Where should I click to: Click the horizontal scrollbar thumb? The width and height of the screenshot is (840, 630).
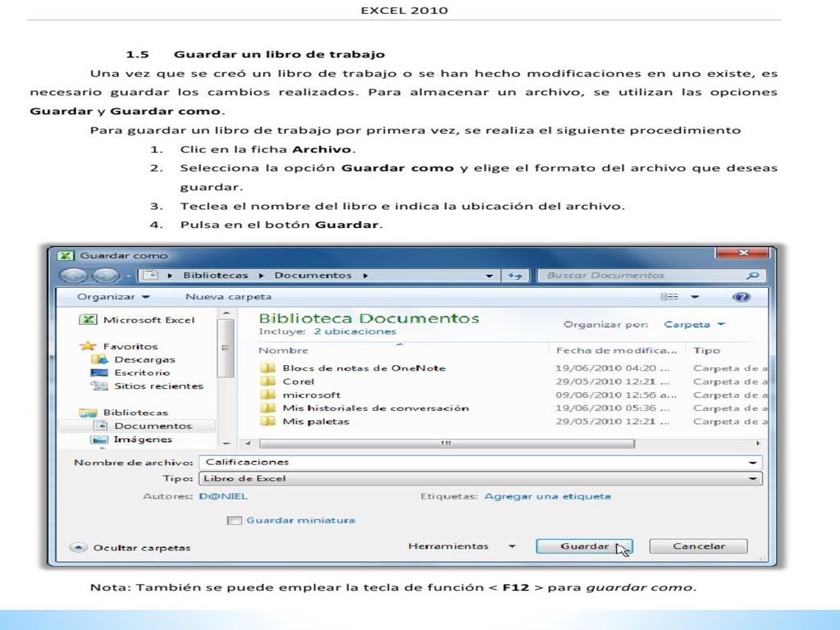pyautogui.click(x=446, y=444)
